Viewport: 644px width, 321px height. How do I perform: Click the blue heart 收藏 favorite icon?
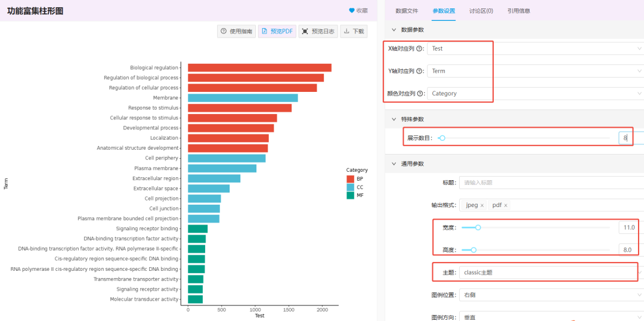[352, 11]
